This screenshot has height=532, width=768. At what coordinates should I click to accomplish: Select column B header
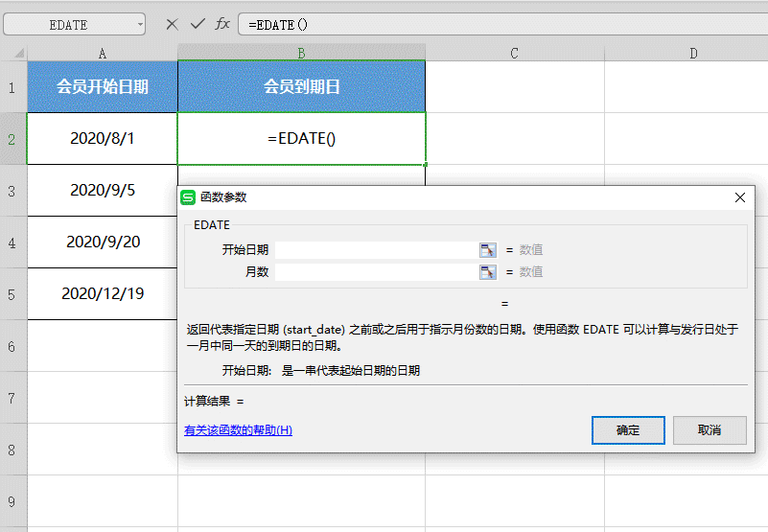301,53
